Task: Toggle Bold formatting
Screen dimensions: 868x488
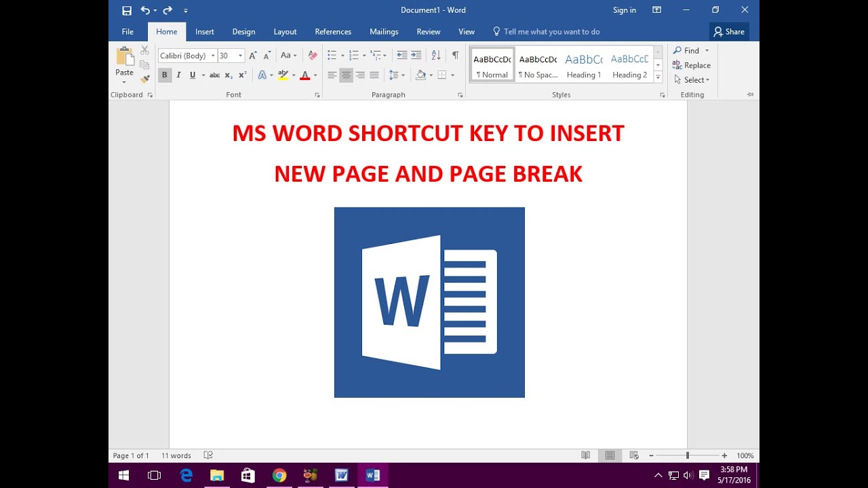Action: (x=164, y=75)
